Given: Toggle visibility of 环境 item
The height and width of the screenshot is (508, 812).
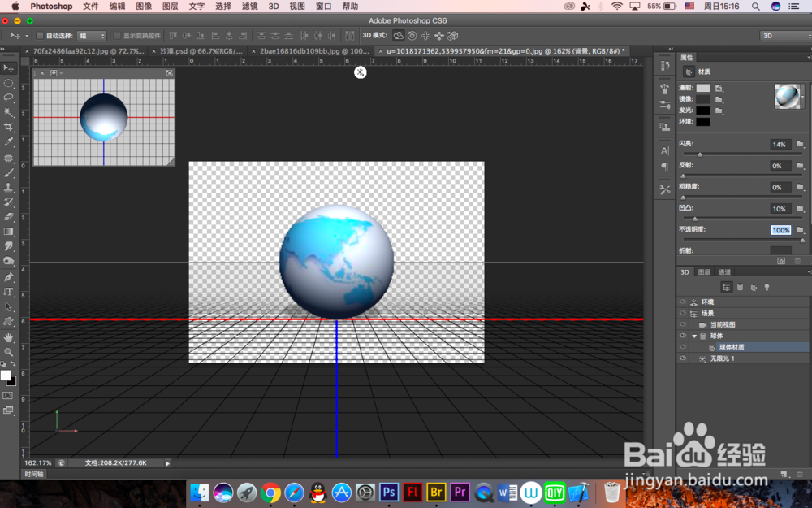Looking at the screenshot, I should point(683,302).
